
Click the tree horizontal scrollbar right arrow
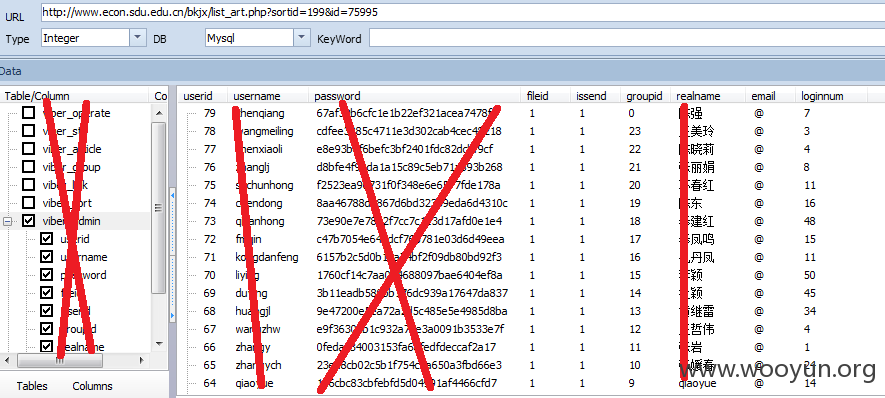[142, 360]
